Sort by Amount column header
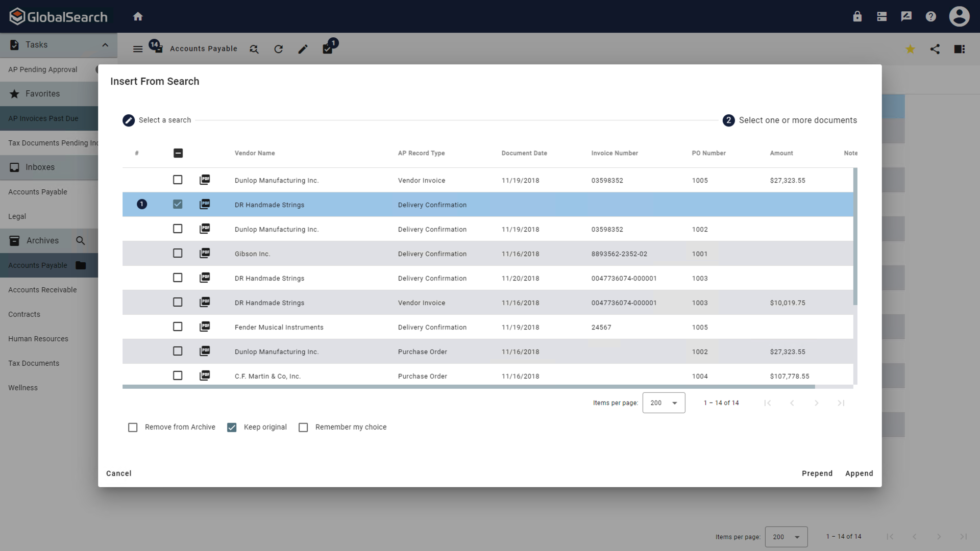 point(781,153)
